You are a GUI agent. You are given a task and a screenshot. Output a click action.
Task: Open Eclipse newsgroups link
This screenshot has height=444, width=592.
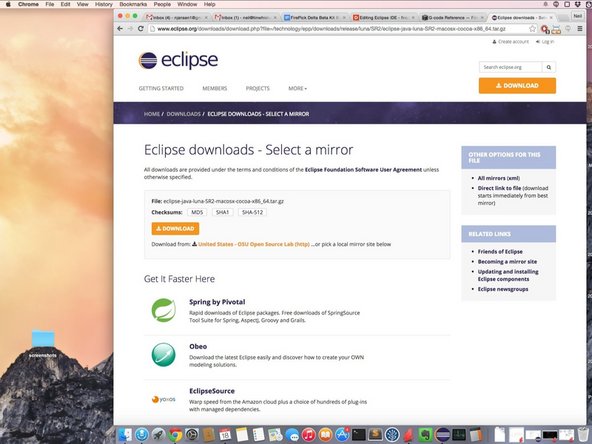point(503,289)
